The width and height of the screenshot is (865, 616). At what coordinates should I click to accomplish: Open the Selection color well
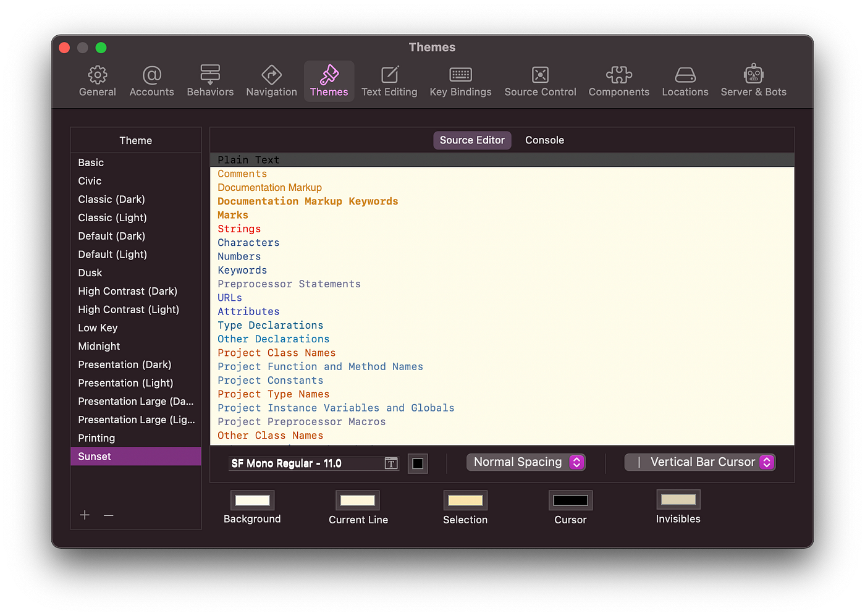(465, 500)
